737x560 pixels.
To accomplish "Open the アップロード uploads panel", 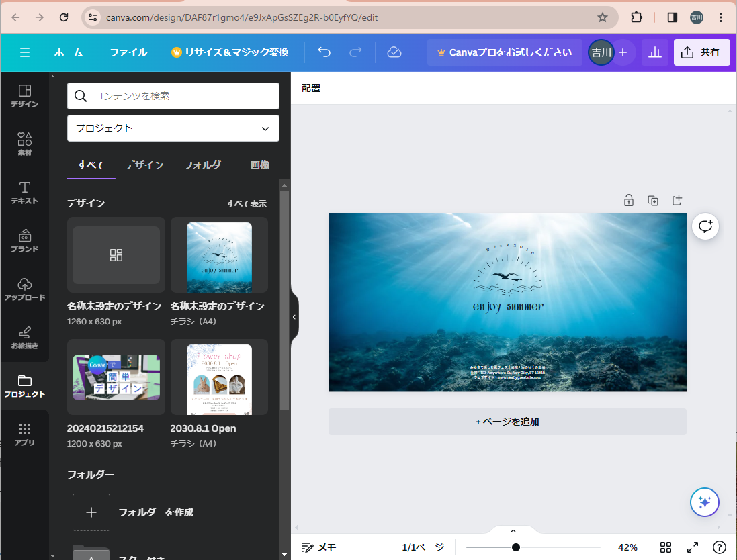I will point(24,289).
